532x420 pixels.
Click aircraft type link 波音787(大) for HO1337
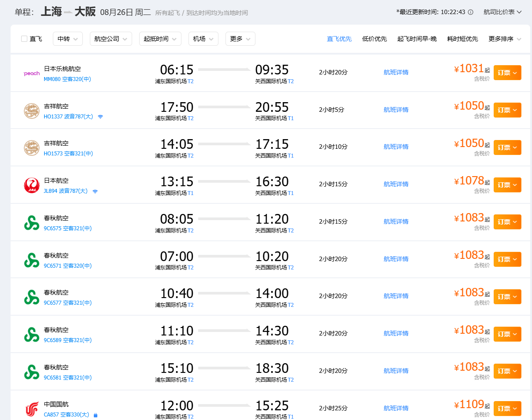(79, 117)
